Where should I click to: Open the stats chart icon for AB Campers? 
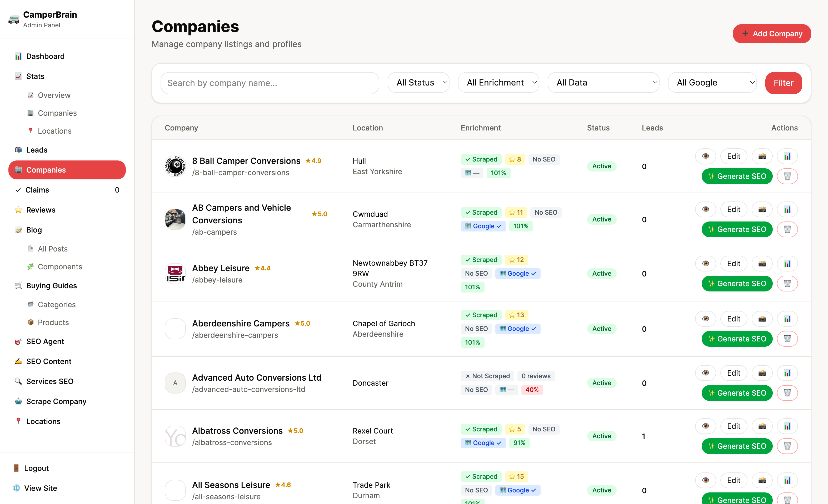point(788,209)
